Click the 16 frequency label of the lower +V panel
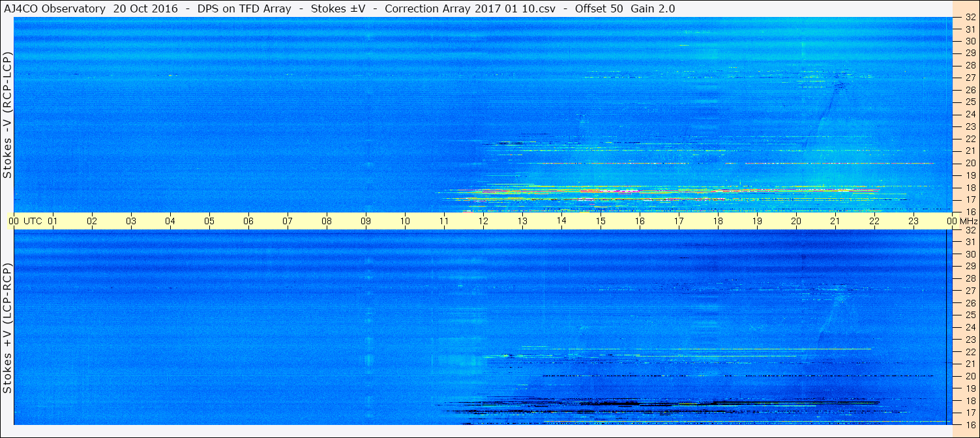The image size is (980, 438). (x=970, y=425)
